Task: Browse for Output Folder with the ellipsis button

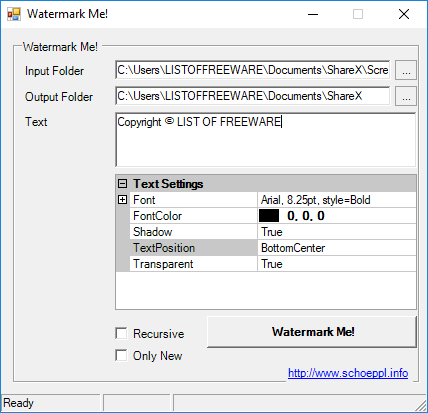Action: [406, 96]
